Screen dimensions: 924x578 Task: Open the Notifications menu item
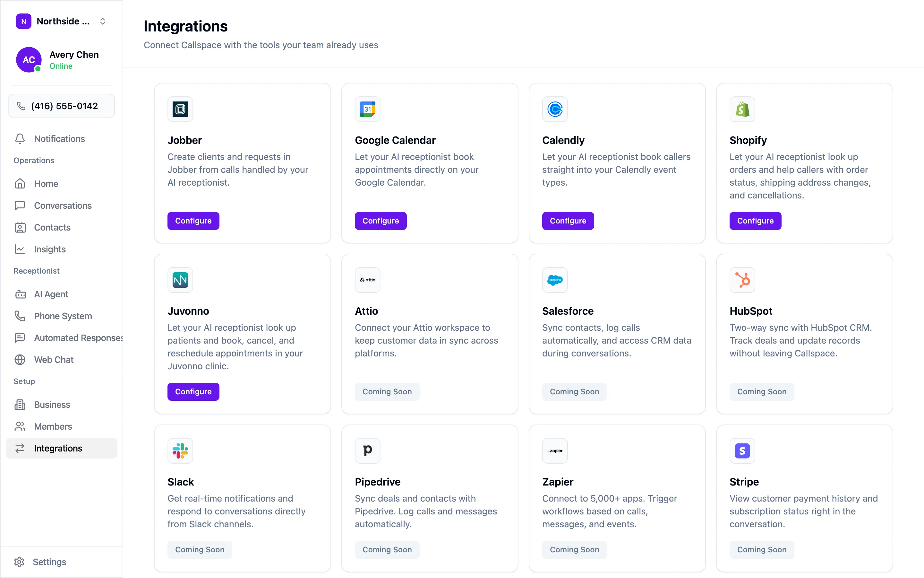point(62,139)
